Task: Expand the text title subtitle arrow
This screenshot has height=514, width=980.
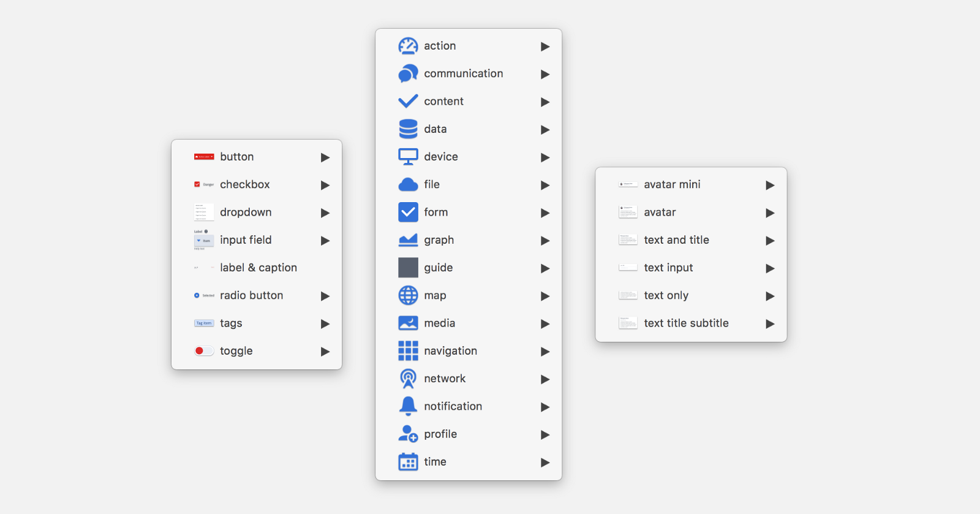Action: [770, 323]
